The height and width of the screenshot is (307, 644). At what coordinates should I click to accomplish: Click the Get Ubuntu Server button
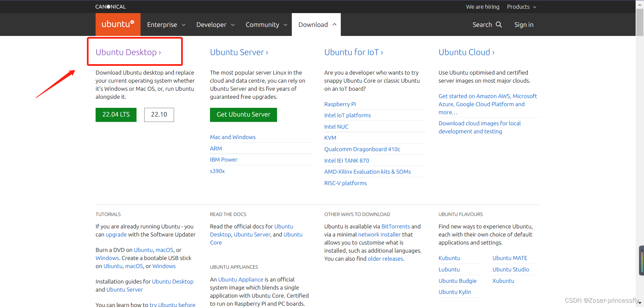(244, 115)
